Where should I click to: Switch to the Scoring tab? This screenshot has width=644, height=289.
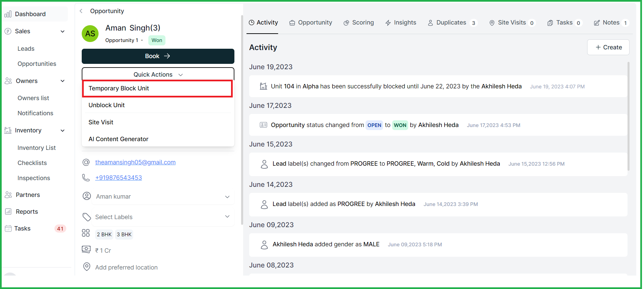pyautogui.click(x=358, y=23)
